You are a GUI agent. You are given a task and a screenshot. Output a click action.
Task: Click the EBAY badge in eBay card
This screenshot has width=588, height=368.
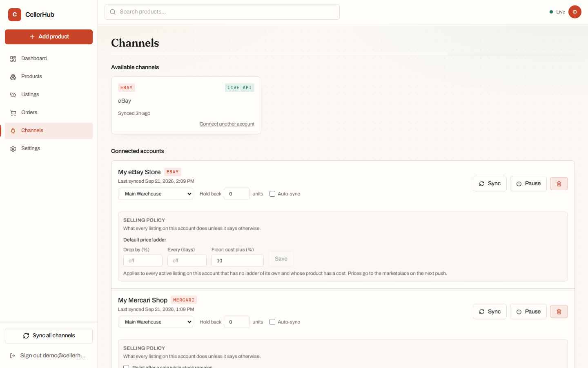tap(127, 88)
